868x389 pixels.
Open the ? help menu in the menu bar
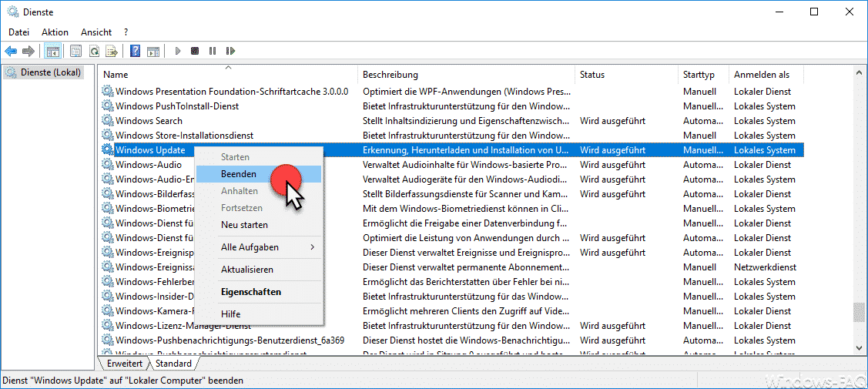126,32
